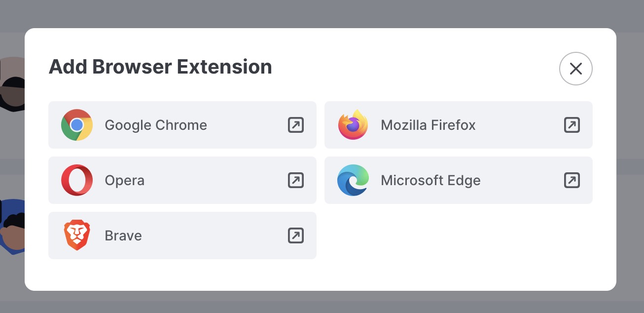Choose the Microsoft Edge text label
This screenshot has width=644, height=313.
430,181
